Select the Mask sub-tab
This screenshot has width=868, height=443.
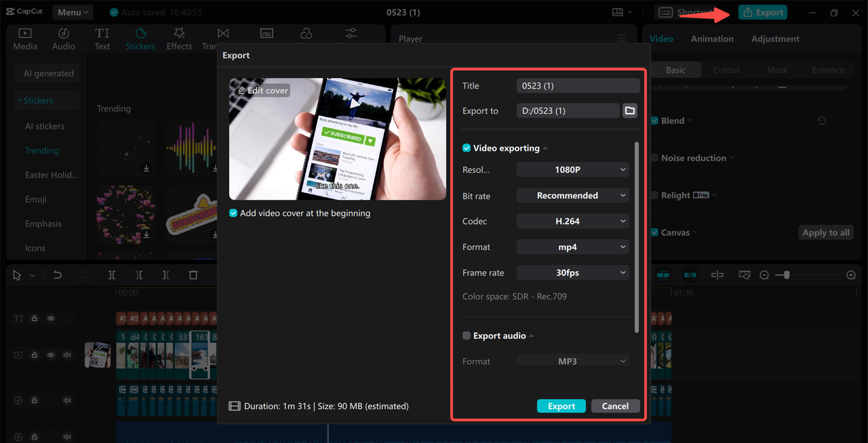coord(777,70)
